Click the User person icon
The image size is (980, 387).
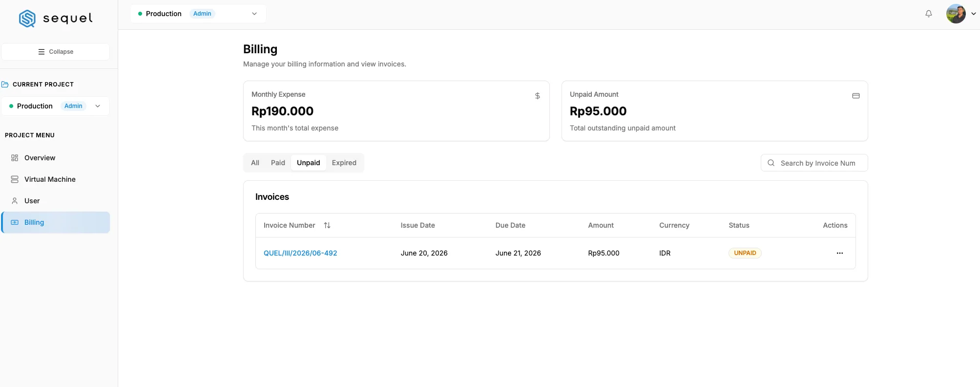click(15, 201)
